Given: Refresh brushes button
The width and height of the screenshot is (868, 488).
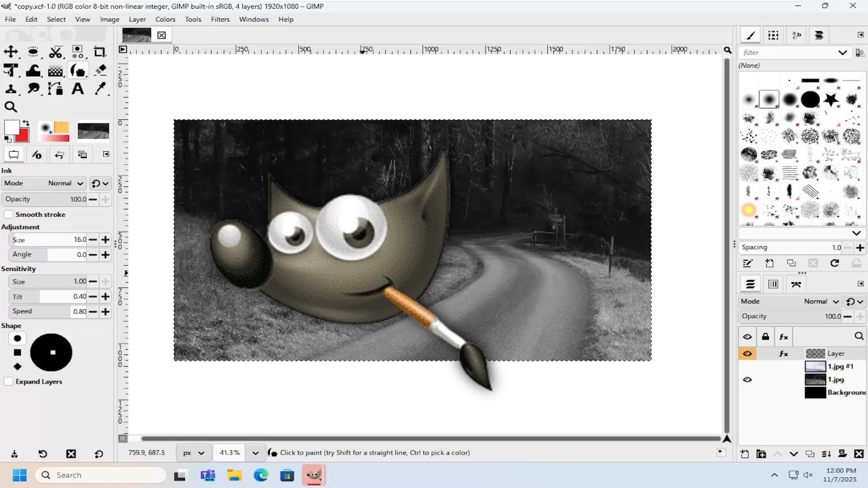Looking at the screenshot, I should tap(835, 263).
